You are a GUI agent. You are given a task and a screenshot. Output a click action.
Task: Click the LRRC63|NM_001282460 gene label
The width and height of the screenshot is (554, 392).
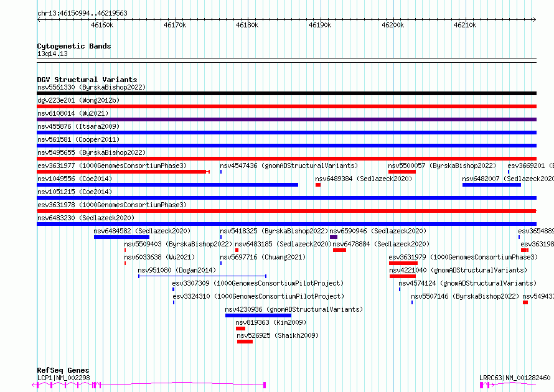[515, 378]
